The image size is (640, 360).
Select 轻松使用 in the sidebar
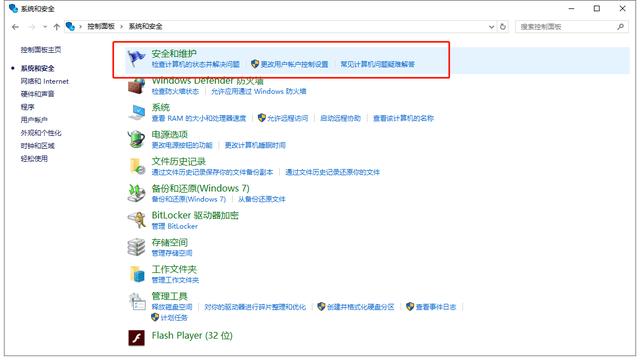34,158
